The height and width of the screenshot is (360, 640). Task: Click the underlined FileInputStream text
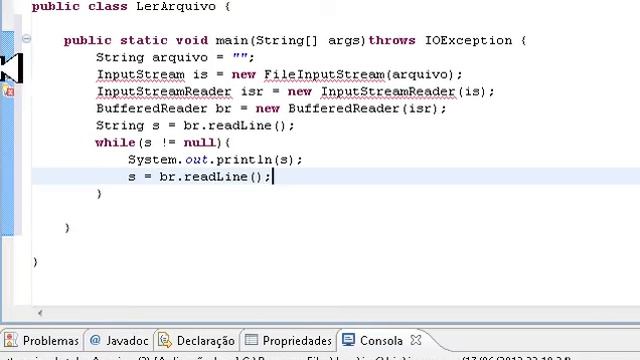click(324, 74)
